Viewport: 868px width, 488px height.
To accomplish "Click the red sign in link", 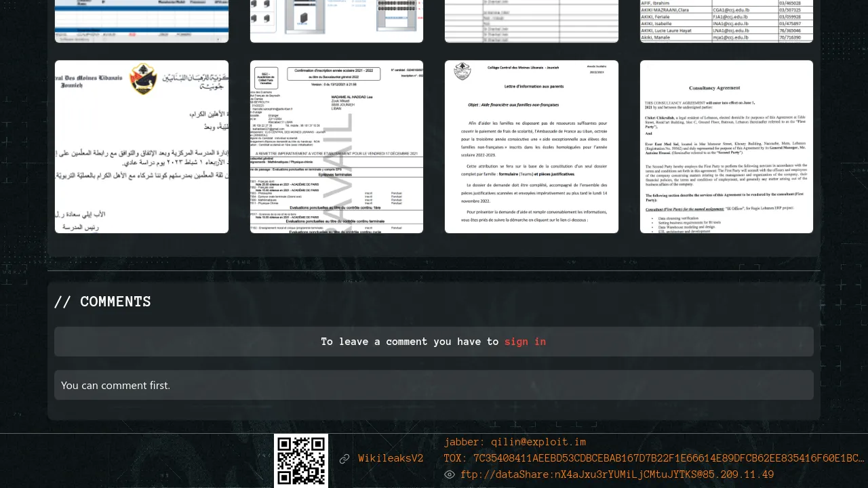I will click(525, 342).
